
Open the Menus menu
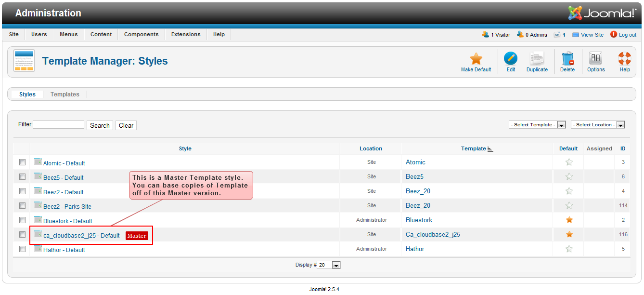[69, 34]
